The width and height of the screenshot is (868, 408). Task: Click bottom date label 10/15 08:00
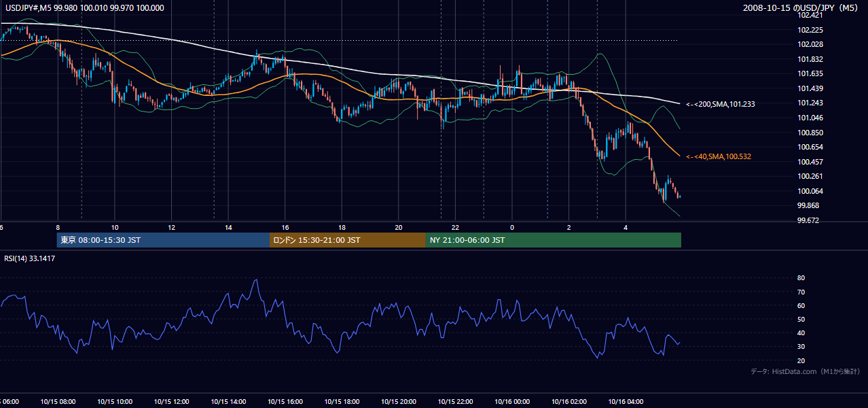point(58,401)
